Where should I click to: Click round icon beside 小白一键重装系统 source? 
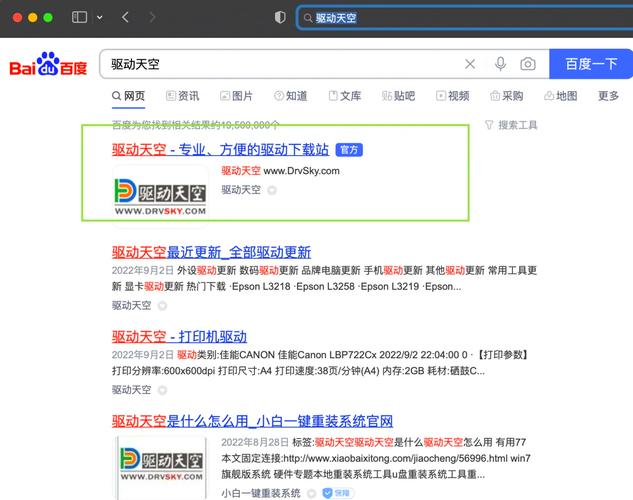point(311,493)
